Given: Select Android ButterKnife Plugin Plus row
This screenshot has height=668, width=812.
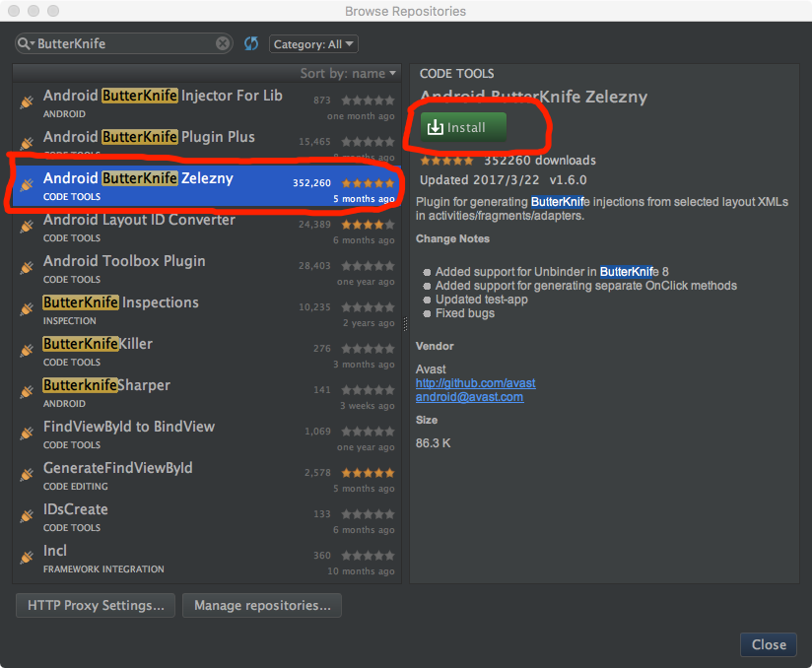Looking at the screenshot, I should pyautogui.click(x=207, y=144).
